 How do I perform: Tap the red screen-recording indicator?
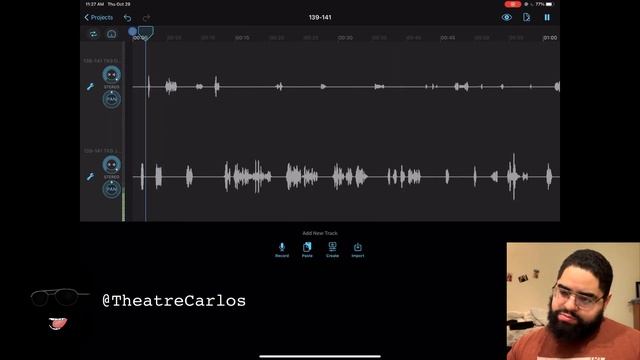click(x=513, y=4)
